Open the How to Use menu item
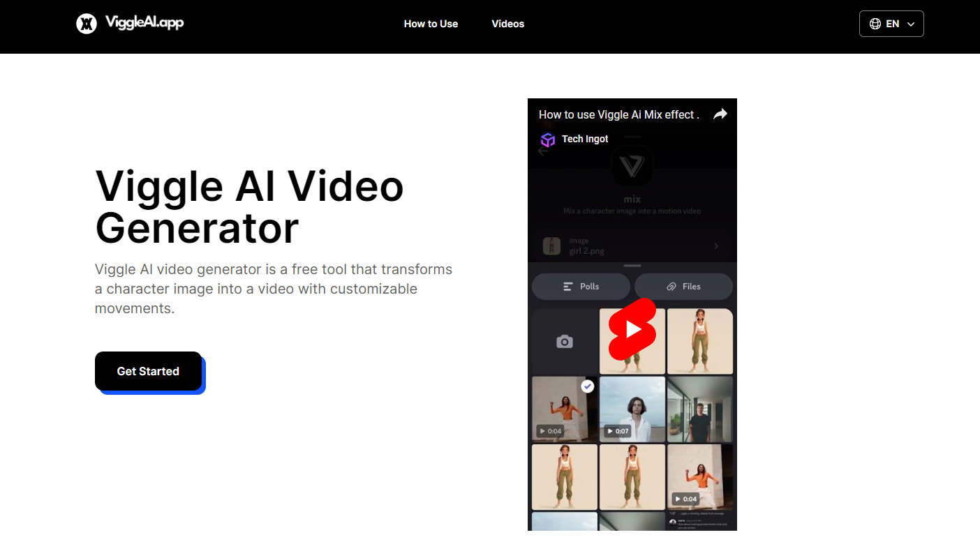 tap(431, 23)
